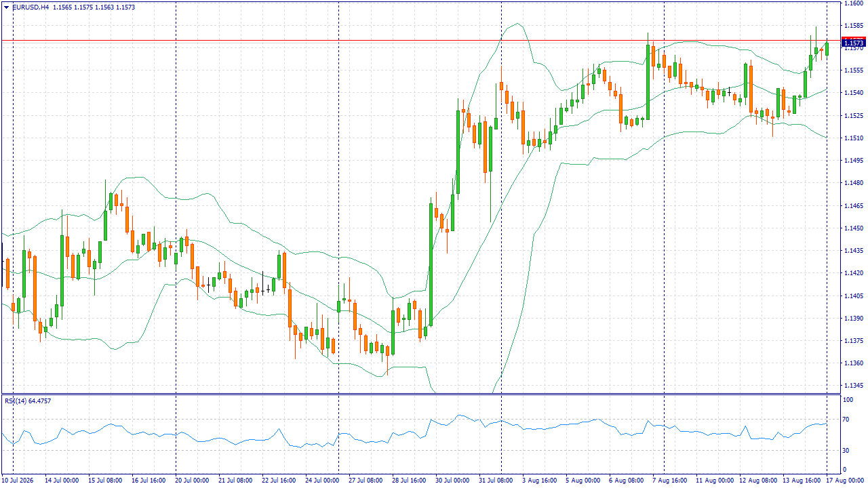The height and width of the screenshot is (488, 868).
Task: Click the RSI 30 level label
Action: 846,450
